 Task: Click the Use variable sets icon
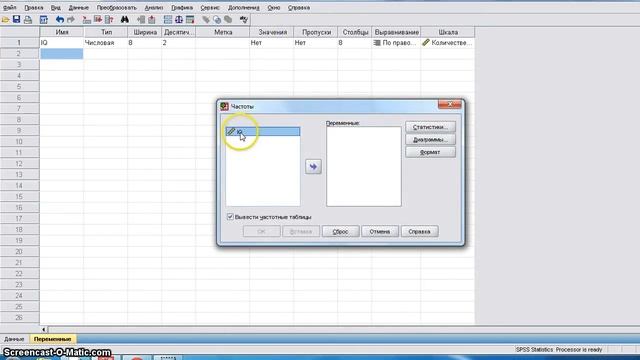217,20
